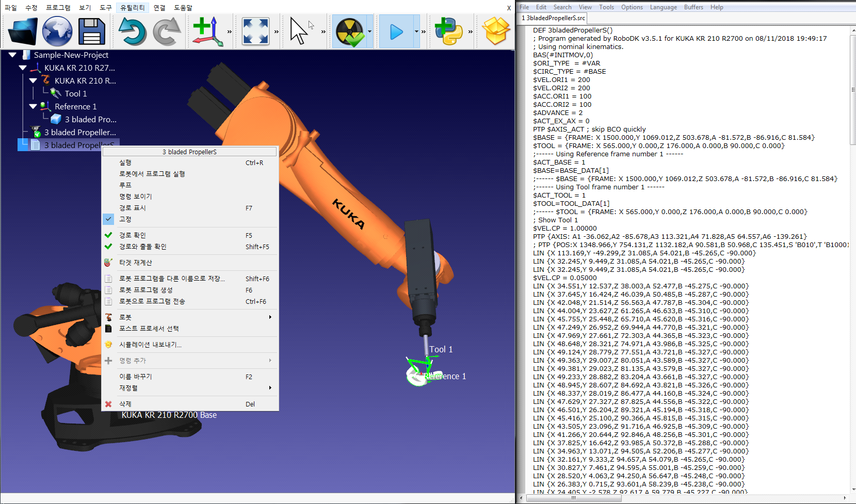Choose the selection cursor tool
This screenshot has height=504, width=856.
[x=299, y=31]
